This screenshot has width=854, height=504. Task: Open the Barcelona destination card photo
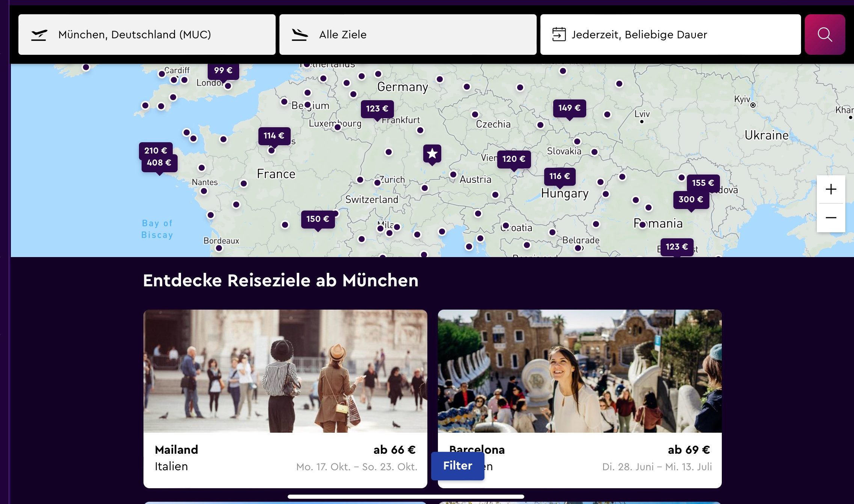pos(579,371)
